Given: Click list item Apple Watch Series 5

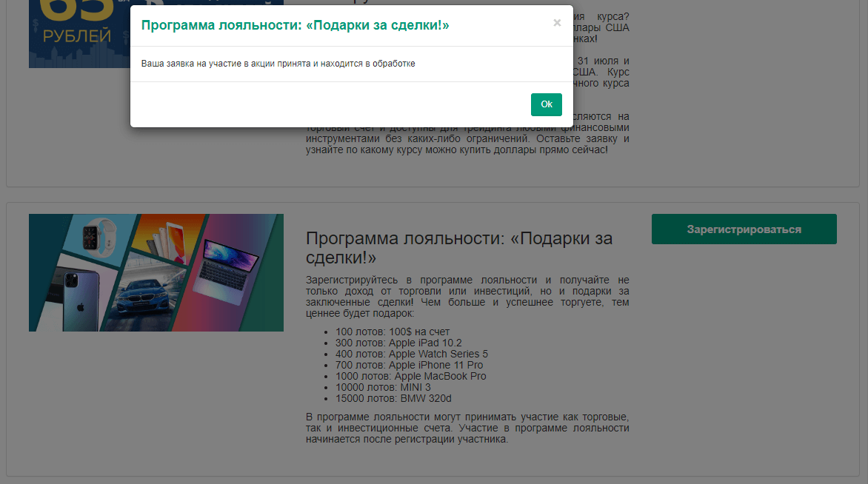Looking at the screenshot, I should [x=411, y=354].
